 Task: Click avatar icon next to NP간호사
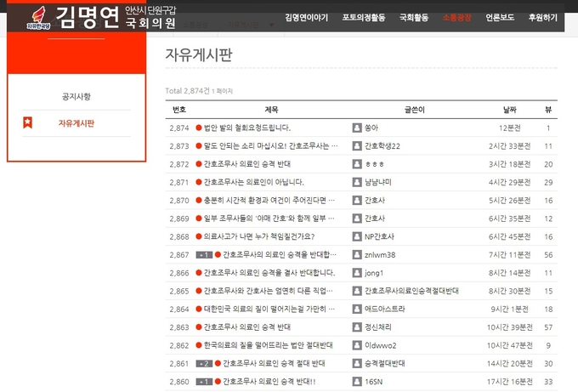tap(357, 236)
